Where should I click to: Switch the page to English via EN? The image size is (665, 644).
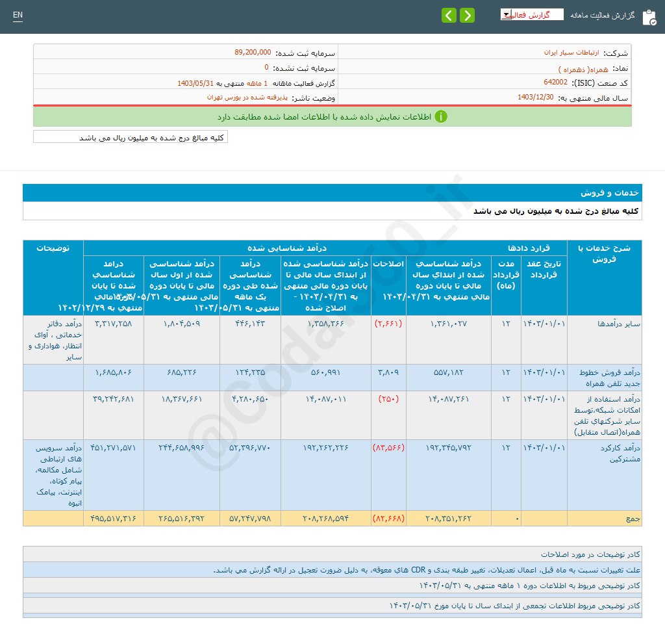click(18, 14)
